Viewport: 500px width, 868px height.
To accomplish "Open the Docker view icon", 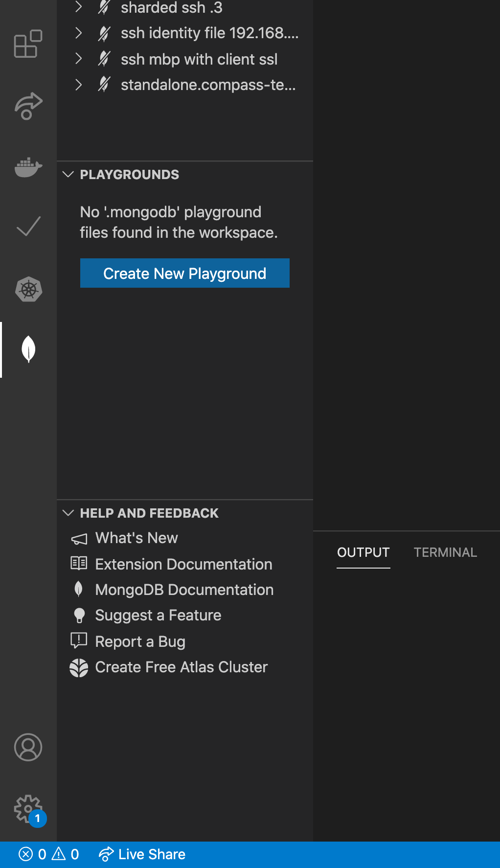I will (28, 167).
